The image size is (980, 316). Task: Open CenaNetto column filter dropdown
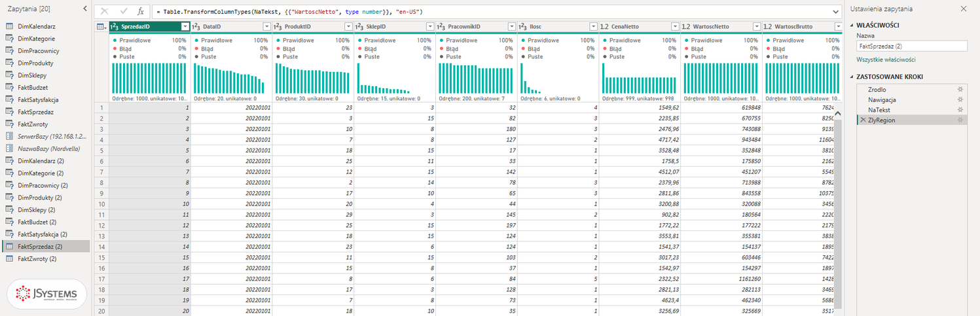pyautogui.click(x=676, y=26)
